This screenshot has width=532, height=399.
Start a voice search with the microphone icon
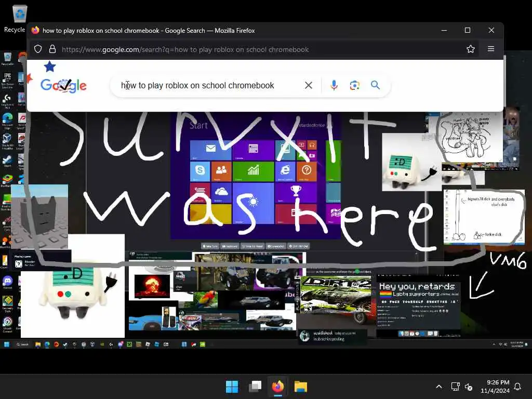tap(334, 85)
